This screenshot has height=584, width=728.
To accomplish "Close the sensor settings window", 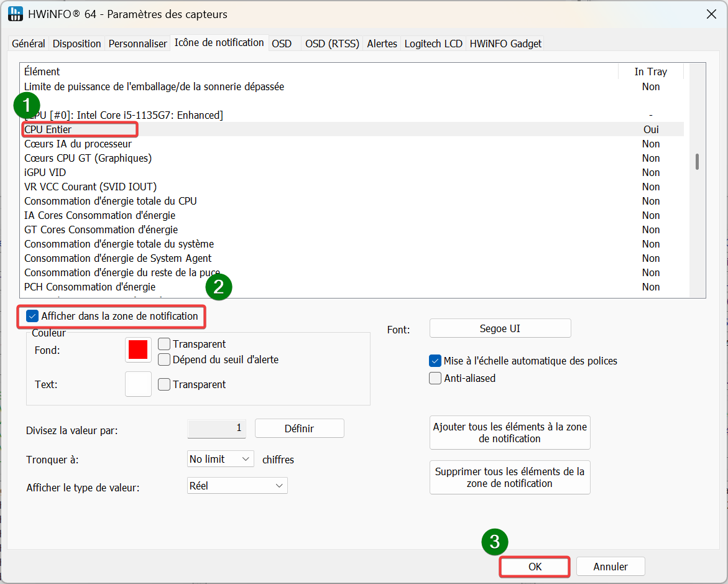I will click(711, 14).
